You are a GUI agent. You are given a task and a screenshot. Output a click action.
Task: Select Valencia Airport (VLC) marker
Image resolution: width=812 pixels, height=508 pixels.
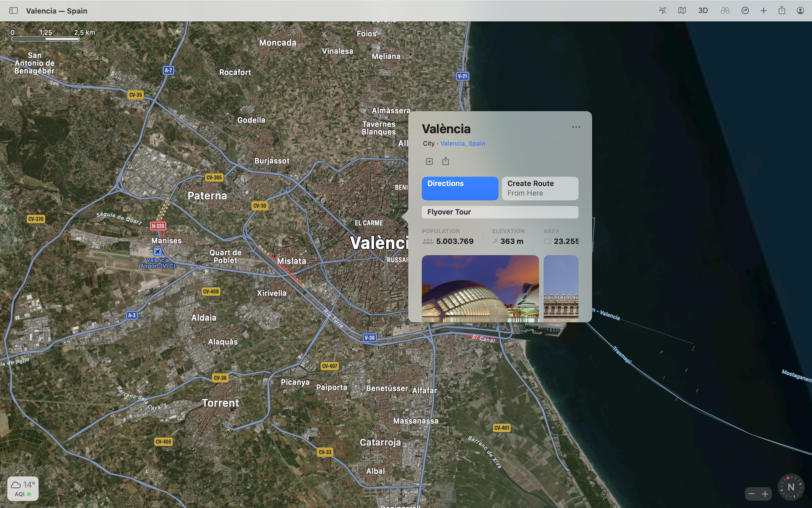(x=157, y=252)
